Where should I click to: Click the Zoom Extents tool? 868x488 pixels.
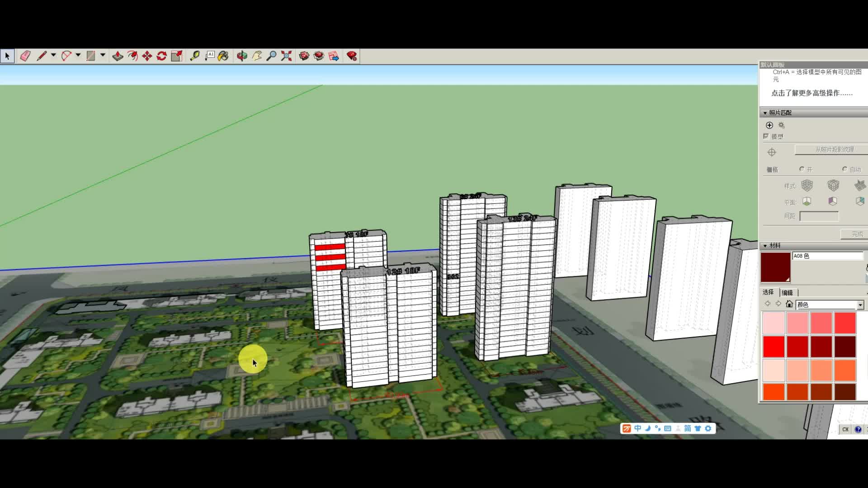click(286, 56)
